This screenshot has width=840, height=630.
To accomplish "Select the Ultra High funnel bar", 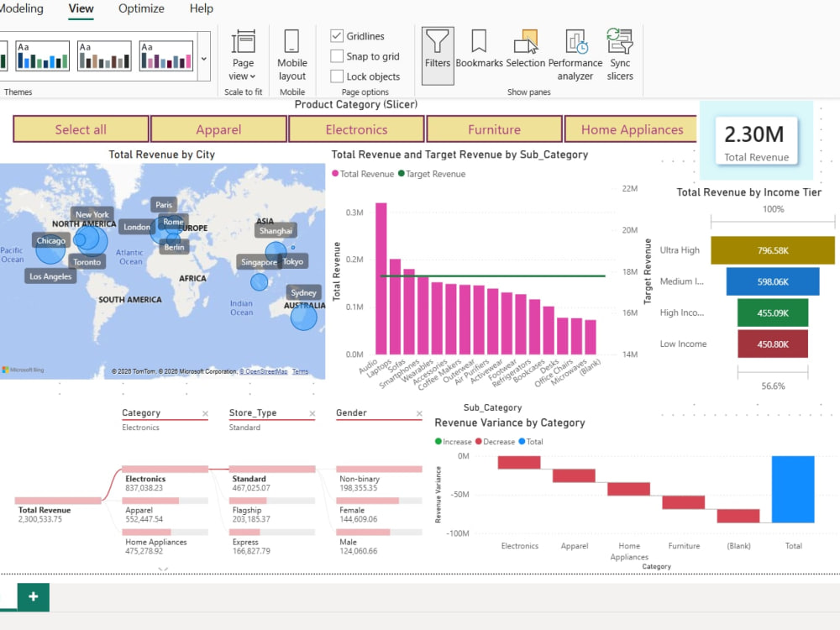I will pos(773,250).
